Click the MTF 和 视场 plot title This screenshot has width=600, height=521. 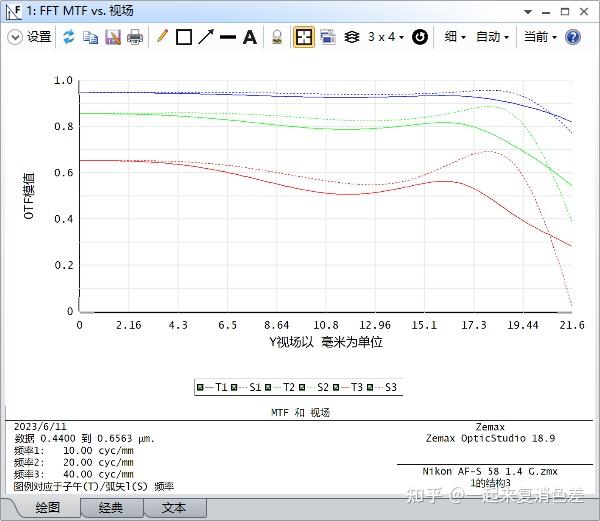click(300, 413)
